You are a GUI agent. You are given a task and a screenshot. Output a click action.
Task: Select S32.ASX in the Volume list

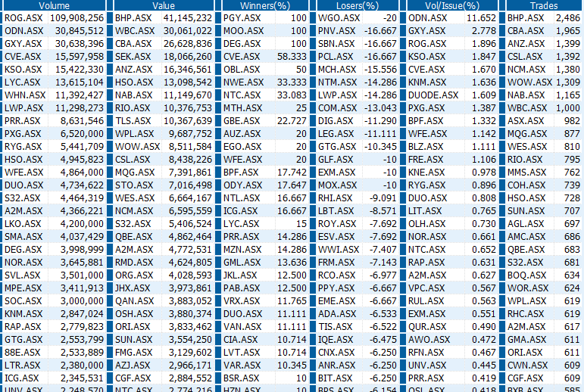pos(23,198)
